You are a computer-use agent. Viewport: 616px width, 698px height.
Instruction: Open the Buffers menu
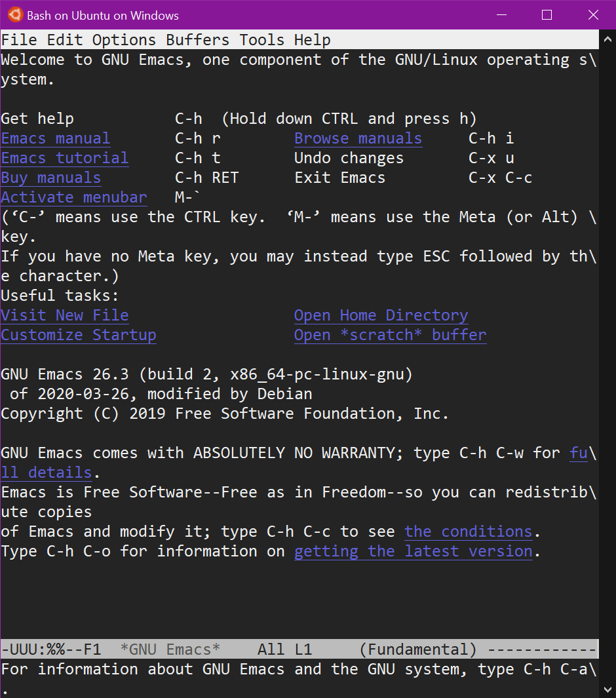(198, 40)
